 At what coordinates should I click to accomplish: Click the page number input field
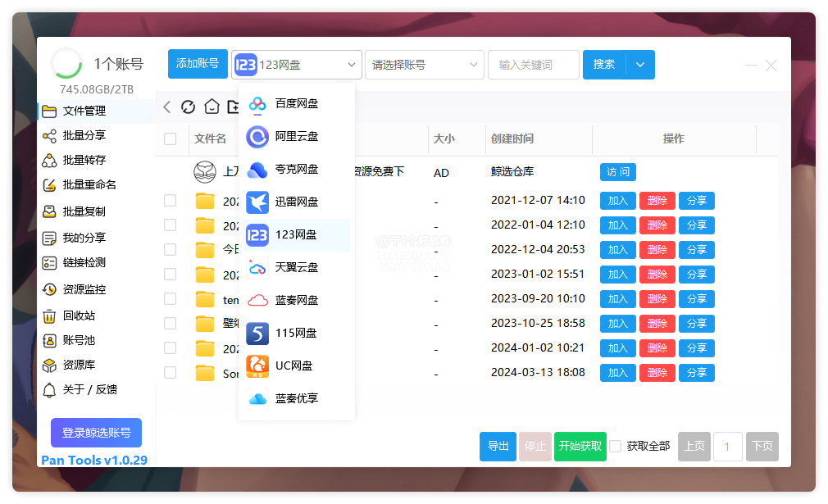pos(727,447)
